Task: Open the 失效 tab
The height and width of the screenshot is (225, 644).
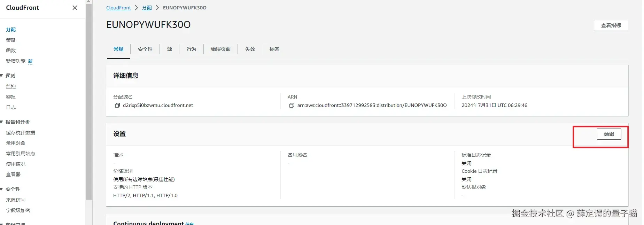Action: pyautogui.click(x=250, y=49)
